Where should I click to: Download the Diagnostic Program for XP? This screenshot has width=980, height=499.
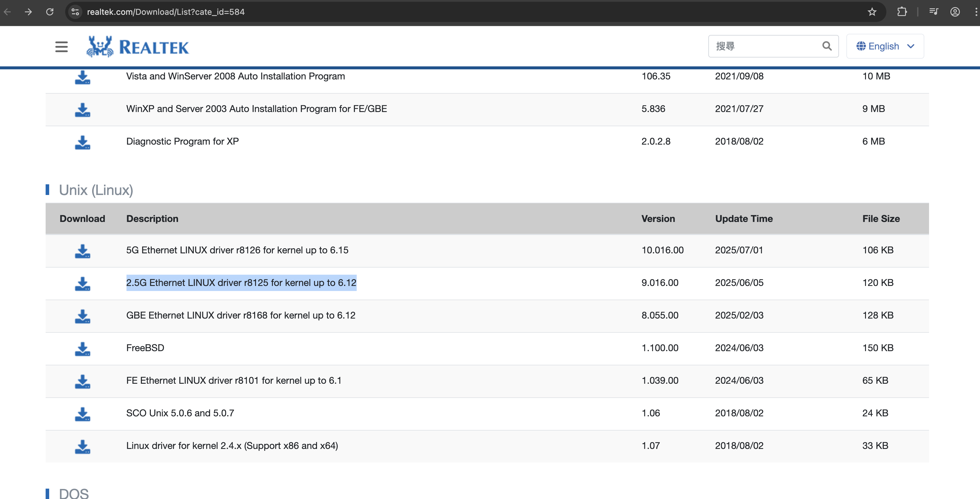tap(82, 142)
